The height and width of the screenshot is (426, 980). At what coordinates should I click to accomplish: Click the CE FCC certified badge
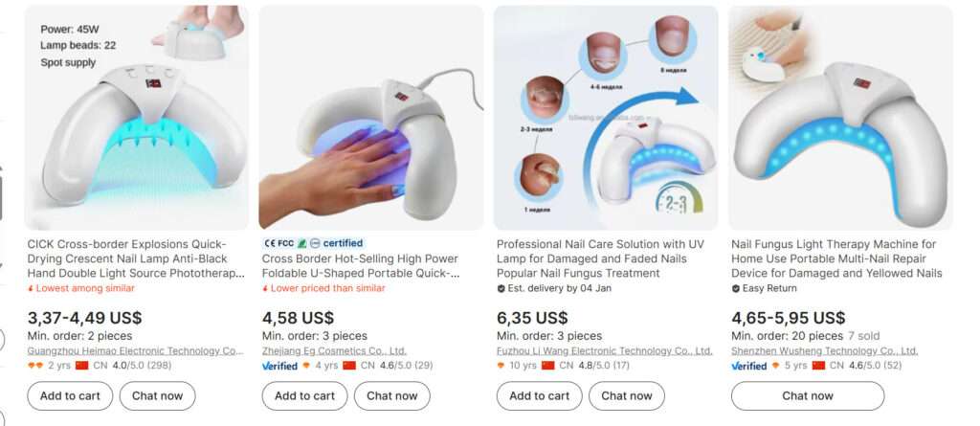tap(313, 243)
